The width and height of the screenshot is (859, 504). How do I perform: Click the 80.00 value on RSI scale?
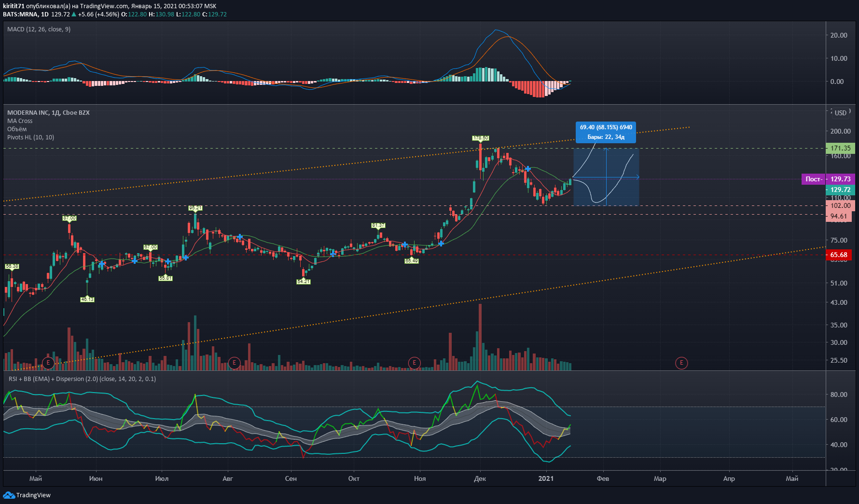[839, 395]
